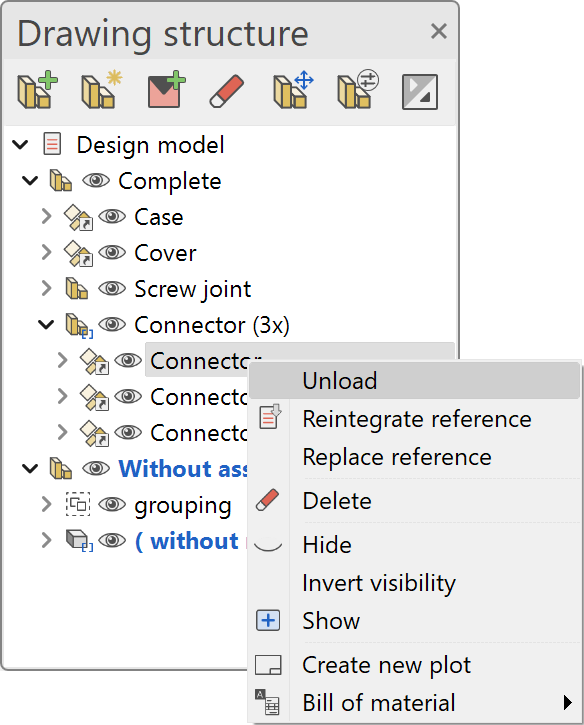Screen dimensions: 584x725
Task: Click the assembly settings icon with sliders
Action: click(358, 90)
